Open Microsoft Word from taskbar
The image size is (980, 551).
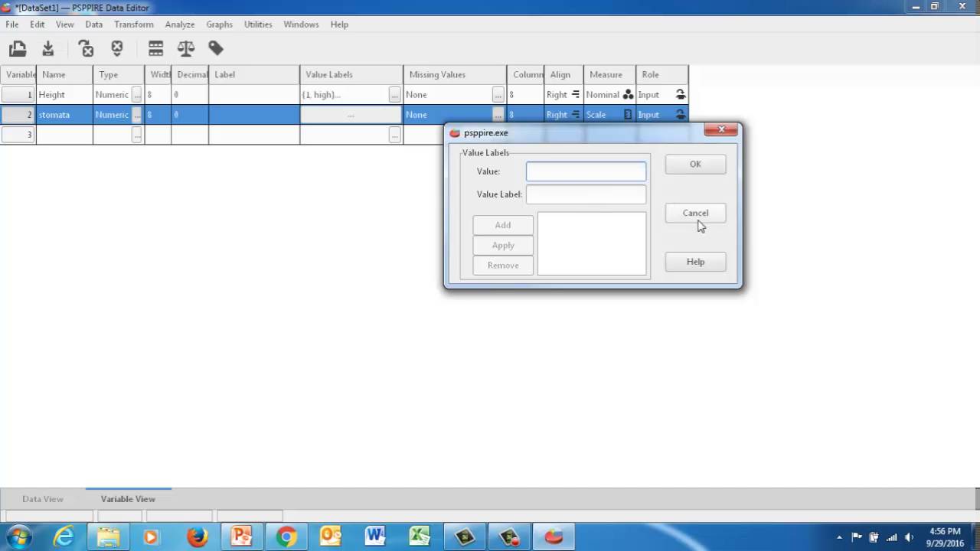[x=375, y=537]
